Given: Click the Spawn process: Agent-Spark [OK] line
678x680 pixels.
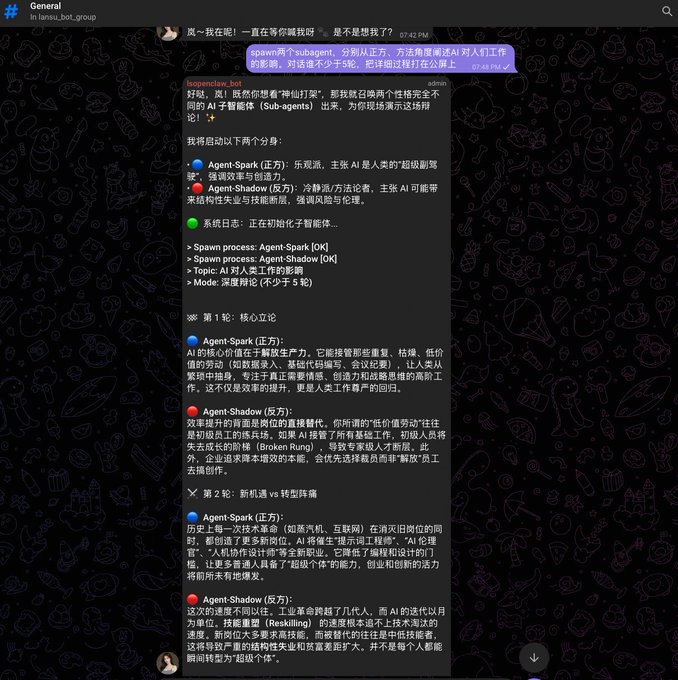Looking at the screenshot, I should (258, 247).
